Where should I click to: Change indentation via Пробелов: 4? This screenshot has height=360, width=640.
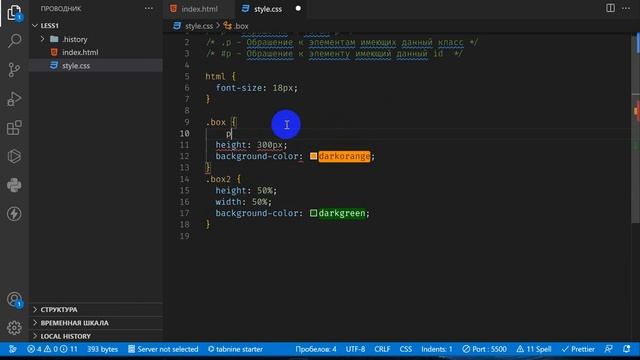coord(316,349)
